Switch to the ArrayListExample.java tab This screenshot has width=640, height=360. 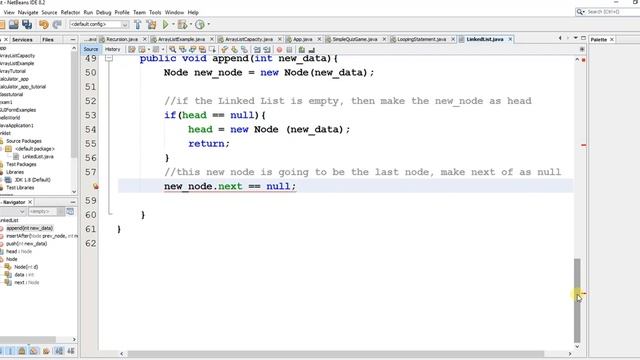[181, 39]
